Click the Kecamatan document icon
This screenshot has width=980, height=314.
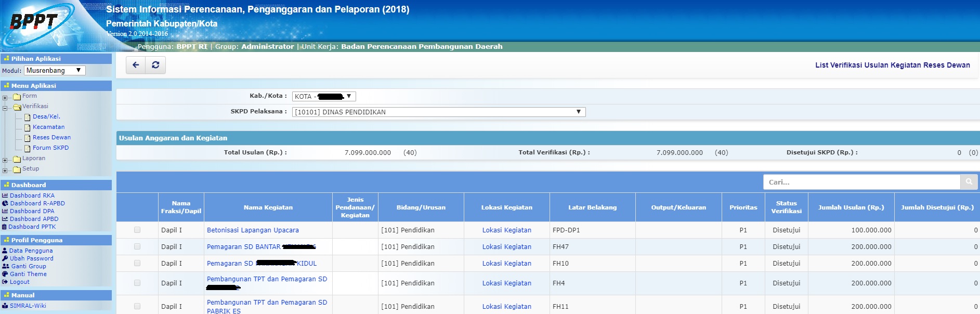[x=28, y=127]
